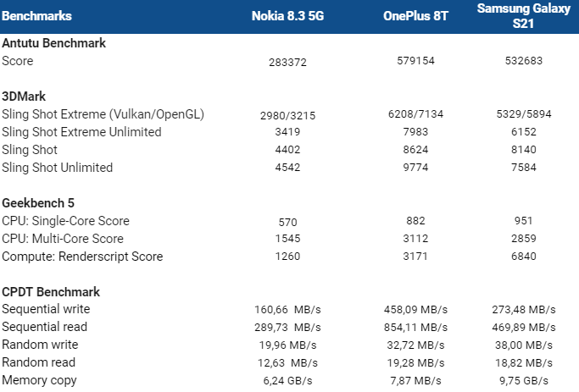Click the Nokia random write value 19,96 MB/s
The height and width of the screenshot is (392, 579).
point(287,345)
